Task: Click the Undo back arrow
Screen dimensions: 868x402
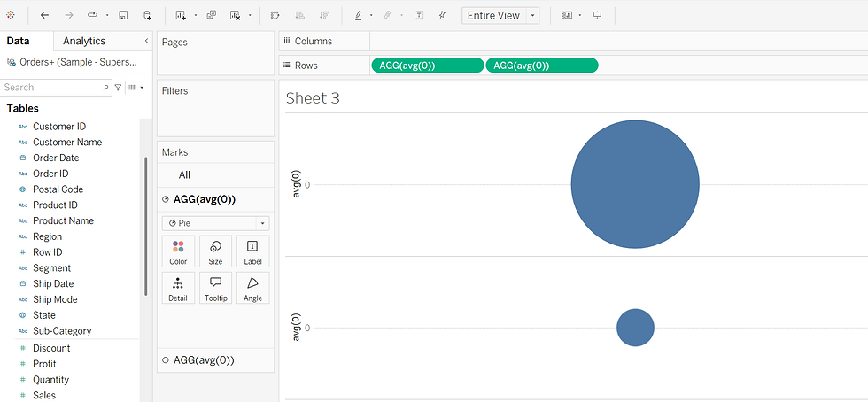Action: (x=45, y=16)
